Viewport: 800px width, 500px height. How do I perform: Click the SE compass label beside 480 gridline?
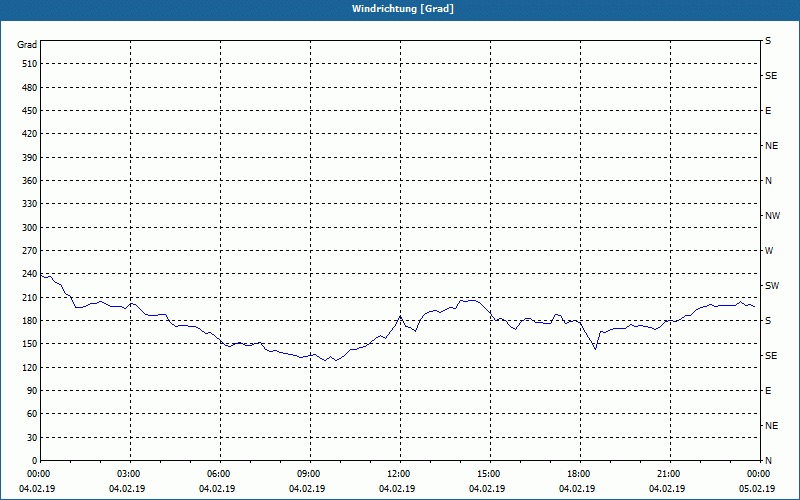click(771, 76)
